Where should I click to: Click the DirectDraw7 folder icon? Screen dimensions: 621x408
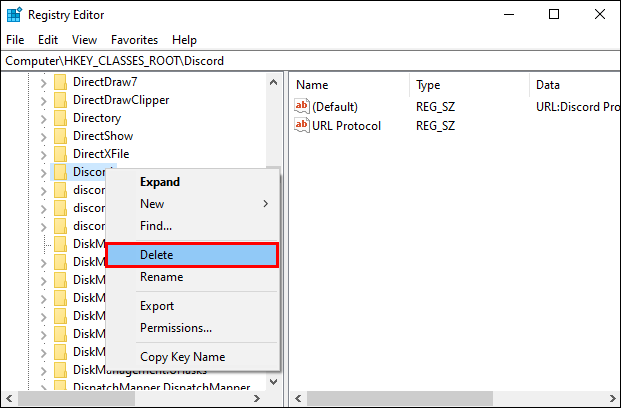coord(60,82)
